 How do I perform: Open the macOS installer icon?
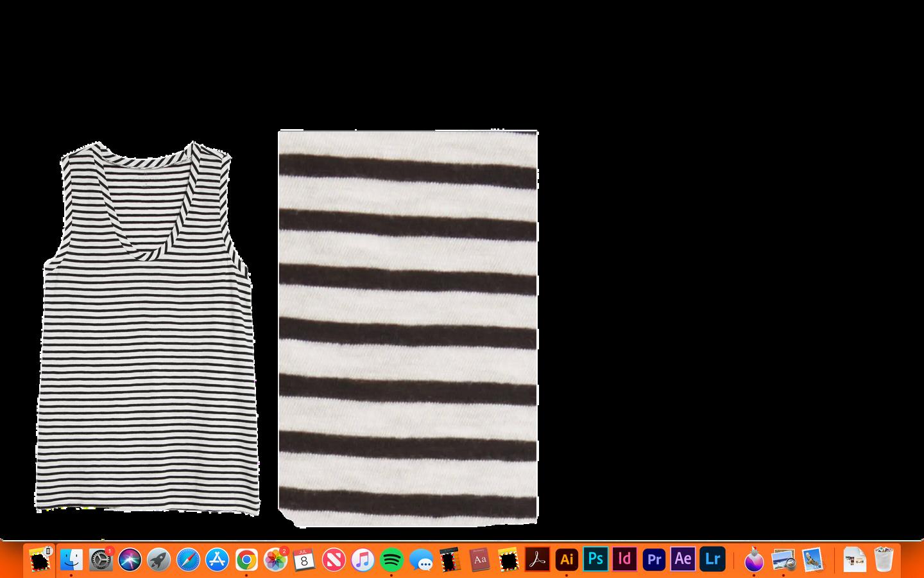click(x=754, y=559)
